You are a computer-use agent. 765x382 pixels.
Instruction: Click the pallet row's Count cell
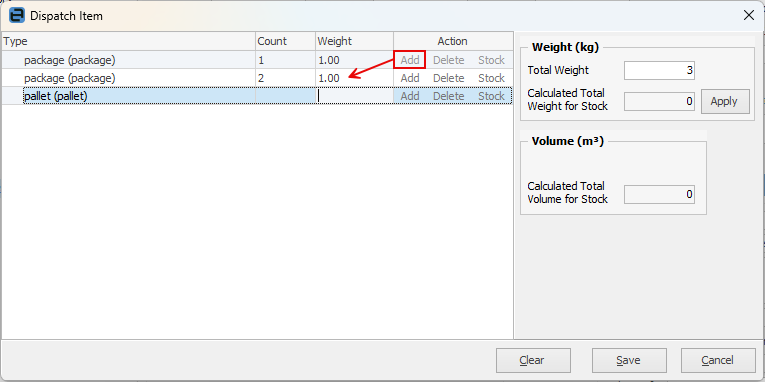coord(285,96)
